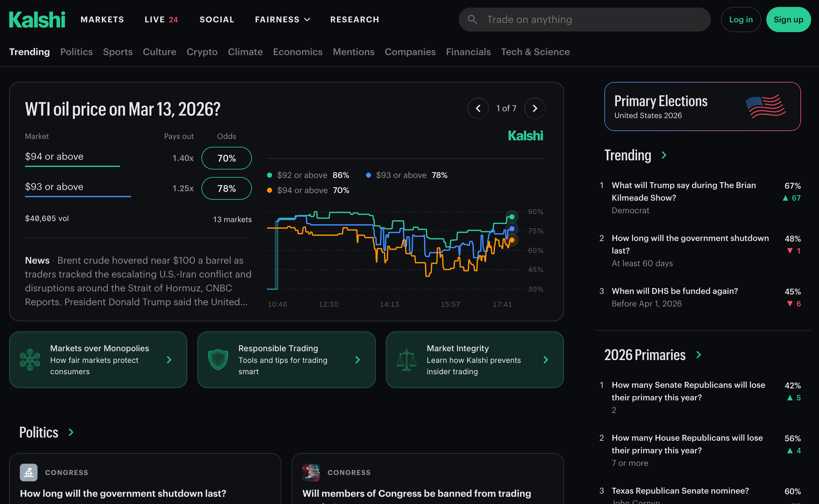This screenshot has height=504, width=819.
Task: Select the Financials category tab
Action: pyautogui.click(x=468, y=52)
